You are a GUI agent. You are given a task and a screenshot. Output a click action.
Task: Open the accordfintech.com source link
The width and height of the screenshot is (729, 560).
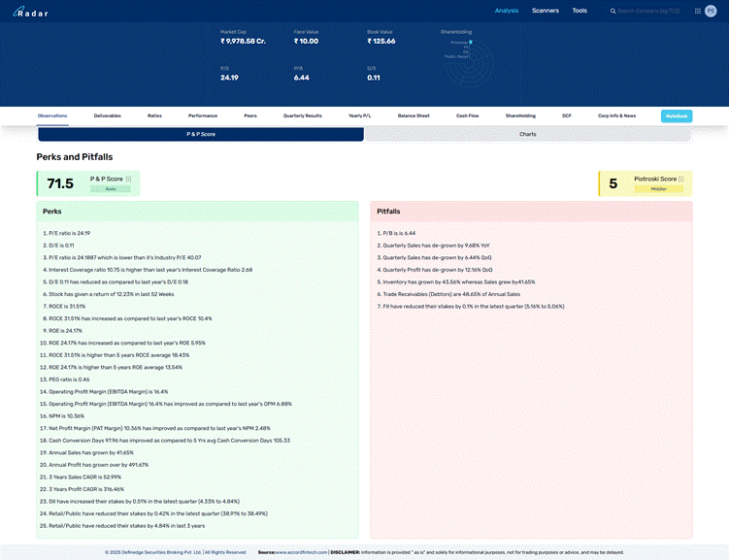tap(301, 552)
